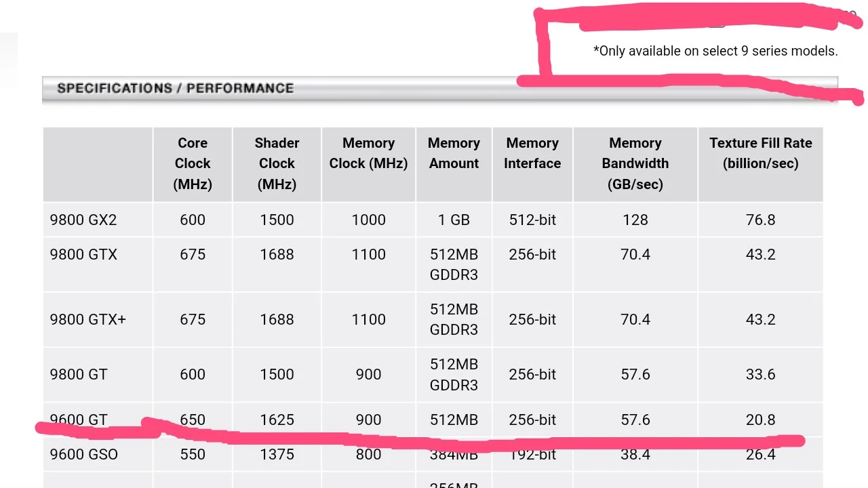Click memory clock 900 in the 9600 GT row
This screenshot has width=868, height=488.
[x=368, y=420]
